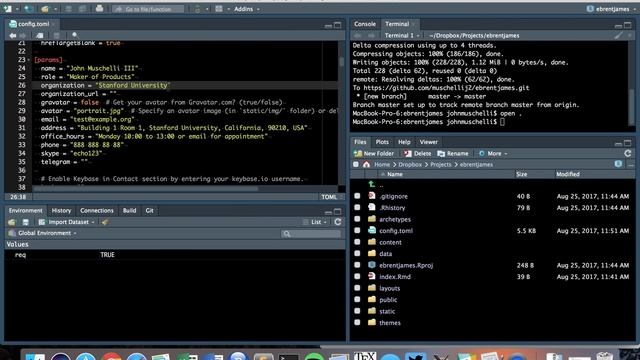
Task: Open the Terminal 1 dropdown
Action: coord(402,36)
